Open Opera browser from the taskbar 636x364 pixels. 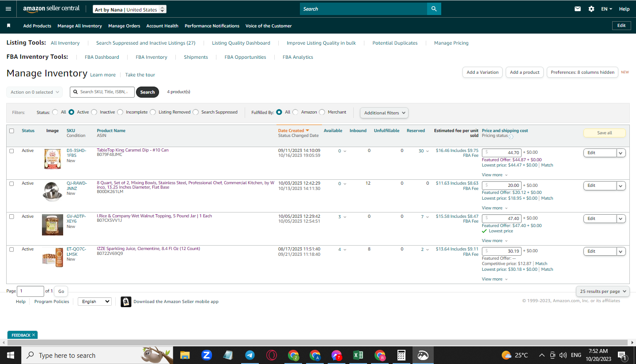(272, 355)
